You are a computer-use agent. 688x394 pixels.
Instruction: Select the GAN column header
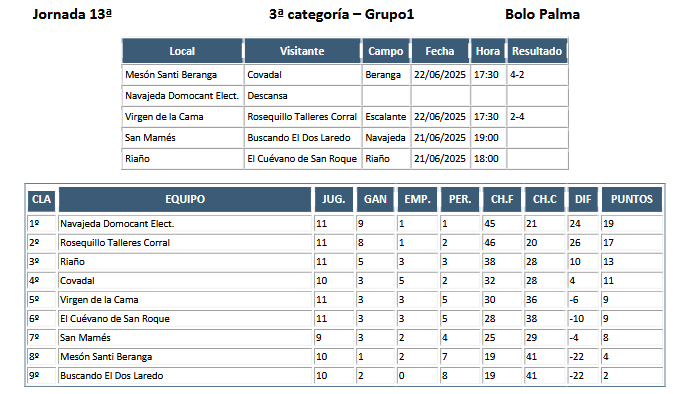(375, 199)
